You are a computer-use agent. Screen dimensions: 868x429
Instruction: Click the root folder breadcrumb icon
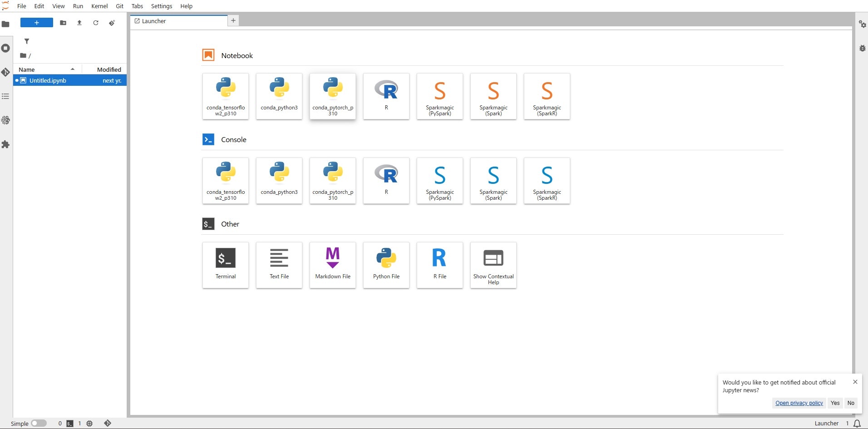pos(23,55)
